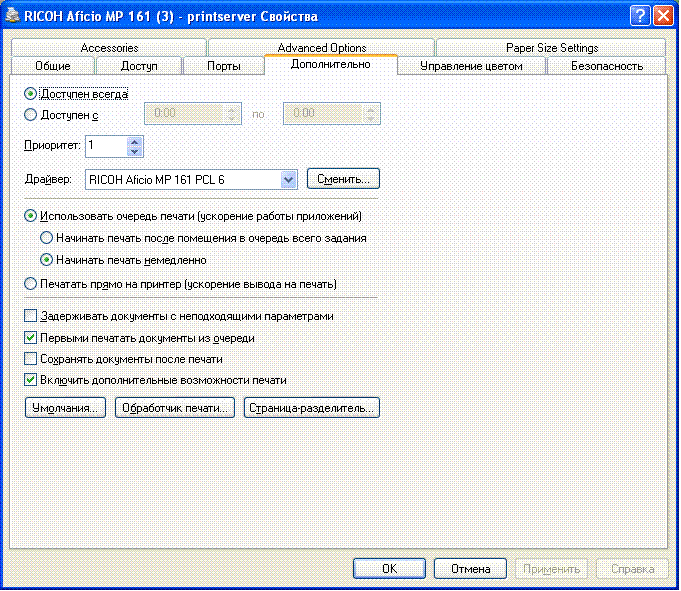Close the printer properties dialog
This screenshot has height=591, width=681.
pos(664,16)
